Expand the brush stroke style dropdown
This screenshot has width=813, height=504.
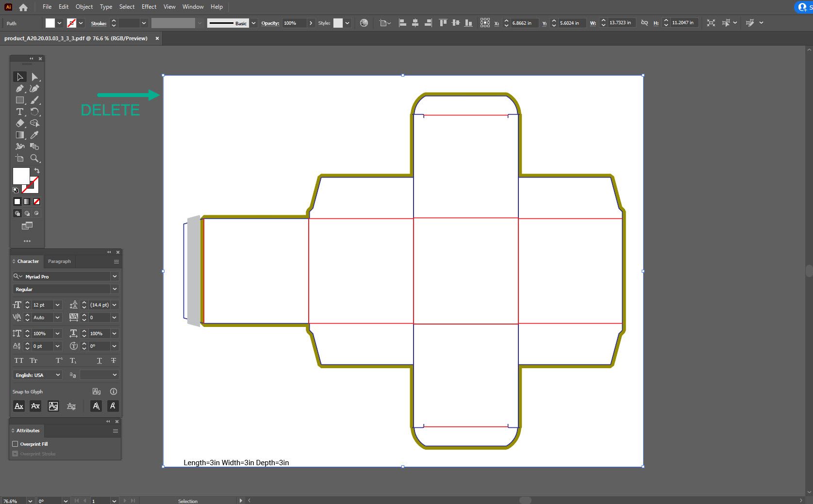coord(253,23)
